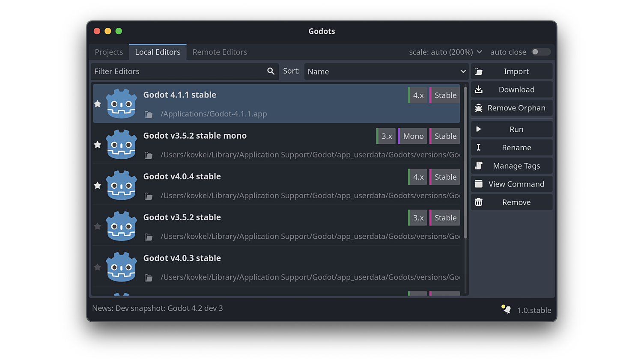Toggle favorite star for Godot v4.0.4 stable
Screen dimensions: 644x362
pos(98,186)
